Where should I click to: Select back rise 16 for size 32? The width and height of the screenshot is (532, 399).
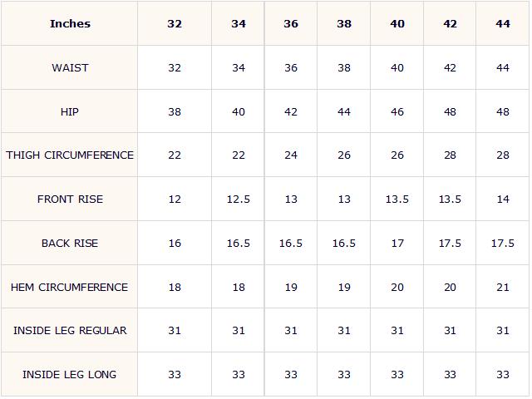pyautogui.click(x=175, y=244)
